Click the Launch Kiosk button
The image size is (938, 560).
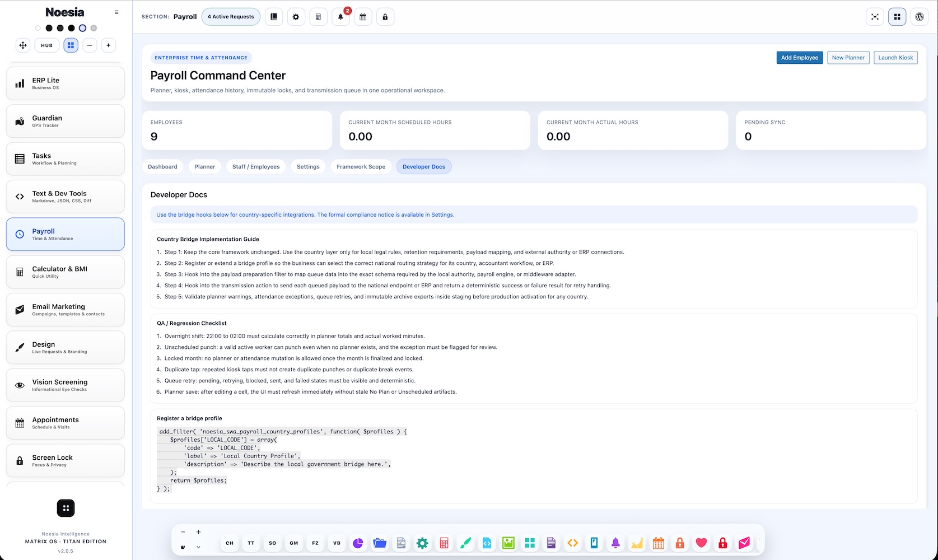895,58
